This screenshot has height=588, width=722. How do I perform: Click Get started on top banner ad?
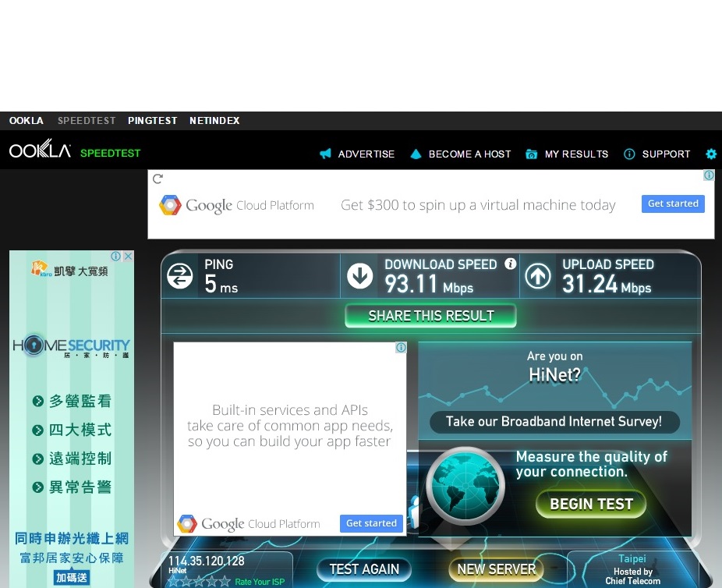[673, 204]
